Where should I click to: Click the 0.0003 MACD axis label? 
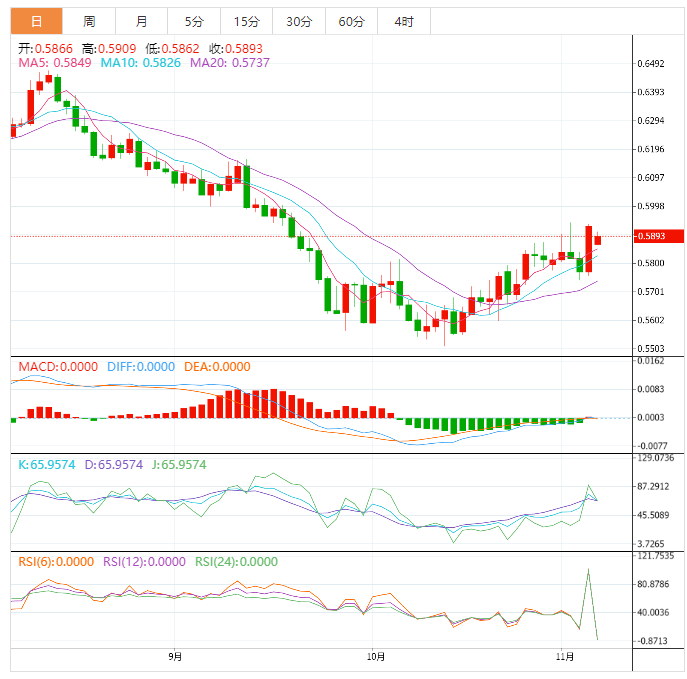651,417
